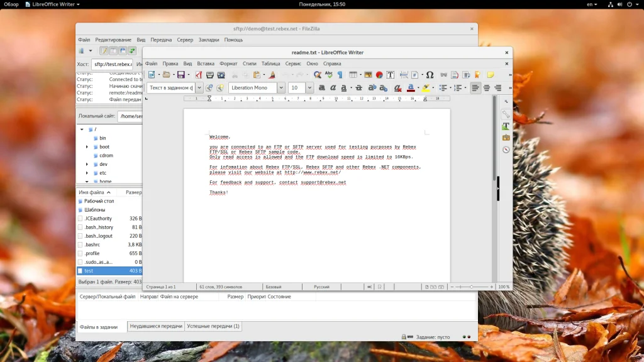Open the Вставка menu in Writer
Image resolution: width=644 pixels, height=362 pixels.
click(206, 63)
